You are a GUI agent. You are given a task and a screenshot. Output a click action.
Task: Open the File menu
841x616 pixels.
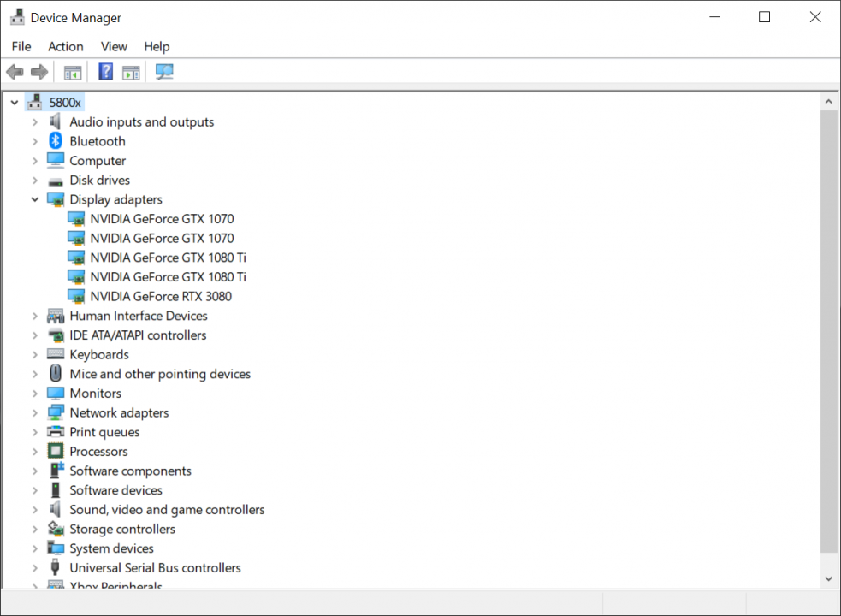click(21, 46)
